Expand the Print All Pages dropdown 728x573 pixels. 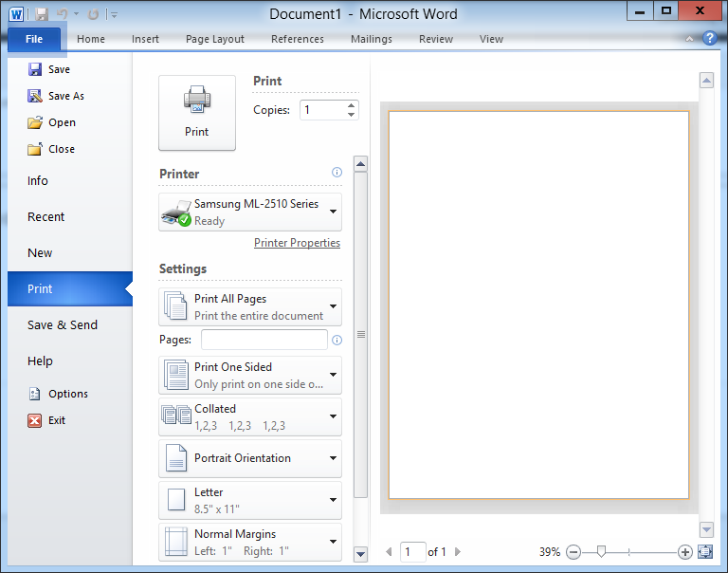[x=250, y=306]
